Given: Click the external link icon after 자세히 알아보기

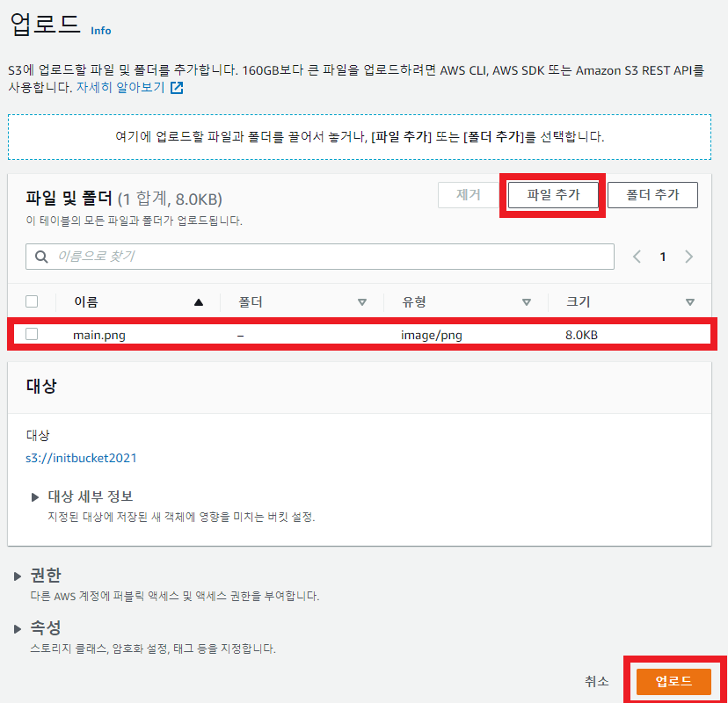Looking at the screenshot, I should [177, 87].
